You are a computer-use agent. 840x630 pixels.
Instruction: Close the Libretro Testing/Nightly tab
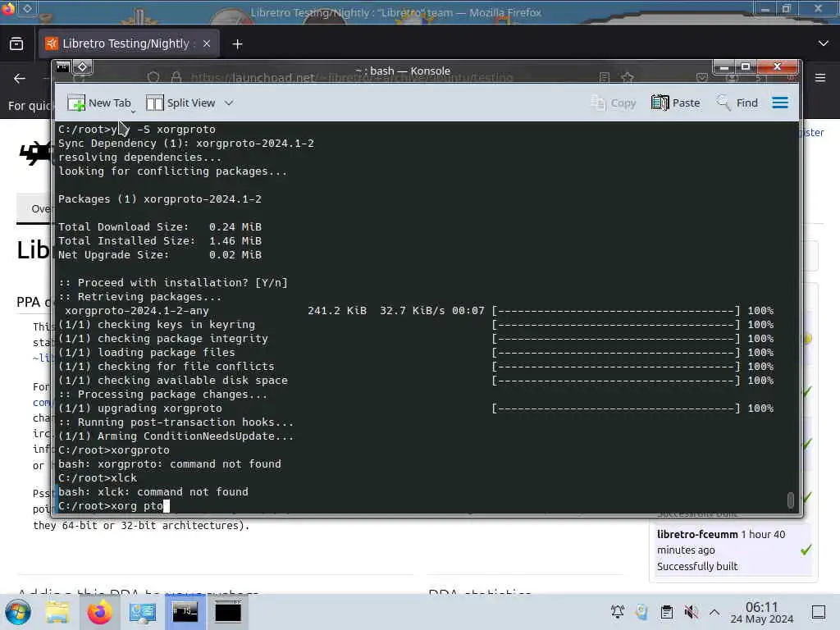pyautogui.click(x=206, y=44)
